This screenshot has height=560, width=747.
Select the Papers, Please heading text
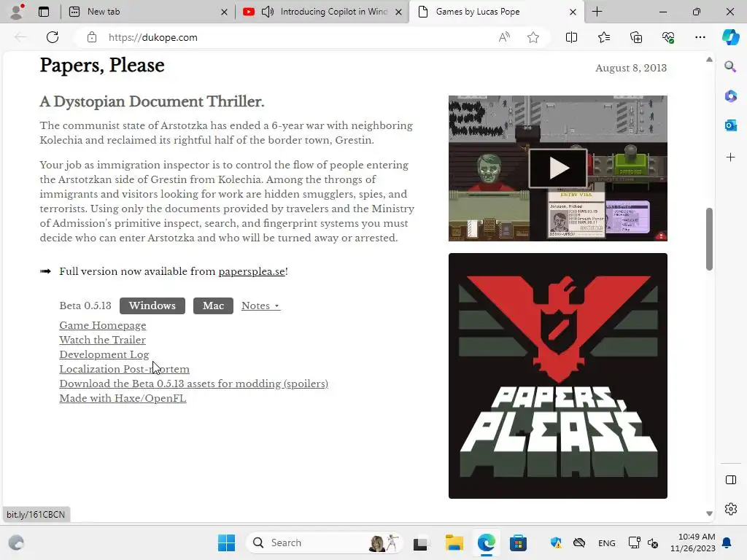click(102, 65)
